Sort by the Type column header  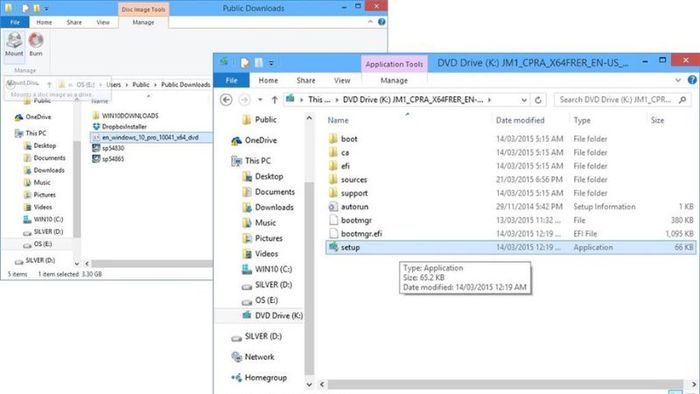(x=582, y=120)
